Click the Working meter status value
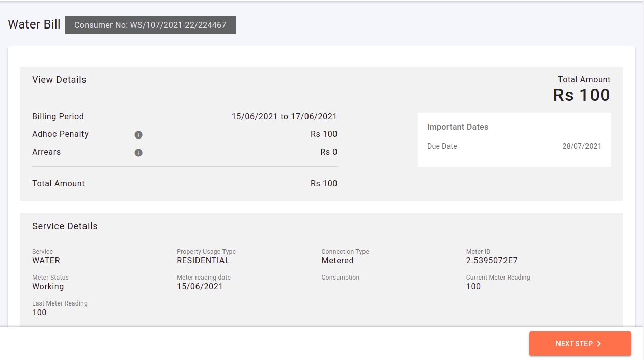The height and width of the screenshot is (360, 644). click(48, 287)
